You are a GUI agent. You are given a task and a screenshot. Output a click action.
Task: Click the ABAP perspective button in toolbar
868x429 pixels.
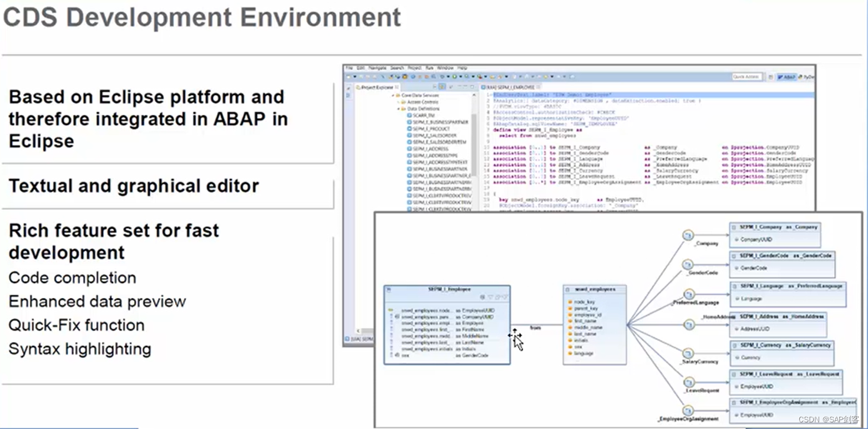click(787, 77)
